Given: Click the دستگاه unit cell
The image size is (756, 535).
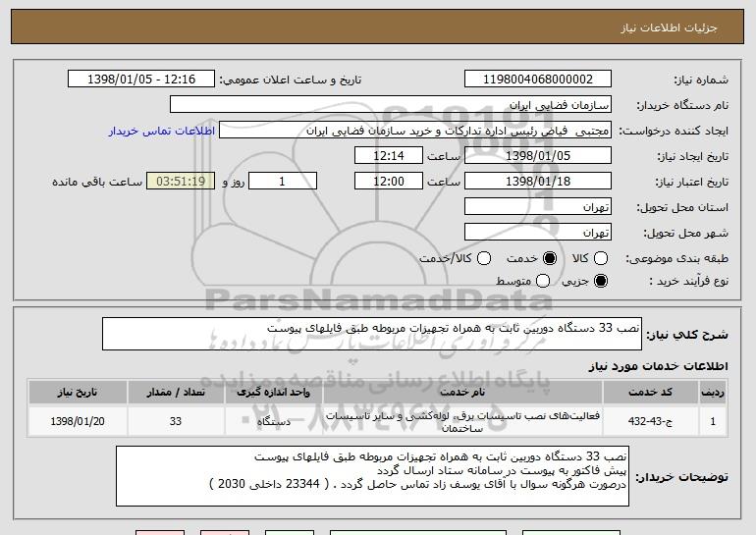Looking at the screenshot, I should 273,421.
